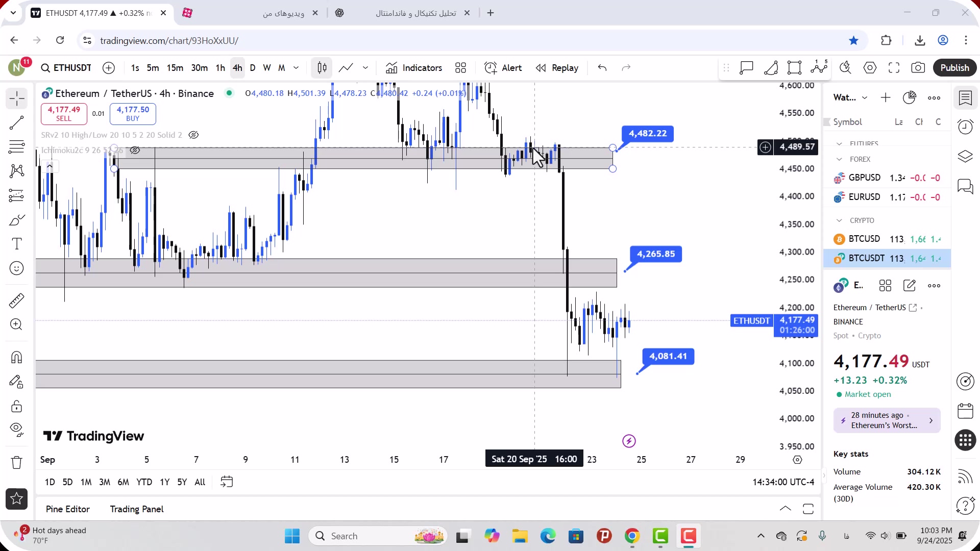Open the favorites star toolbar button
The image size is (980, 551).
16,499
